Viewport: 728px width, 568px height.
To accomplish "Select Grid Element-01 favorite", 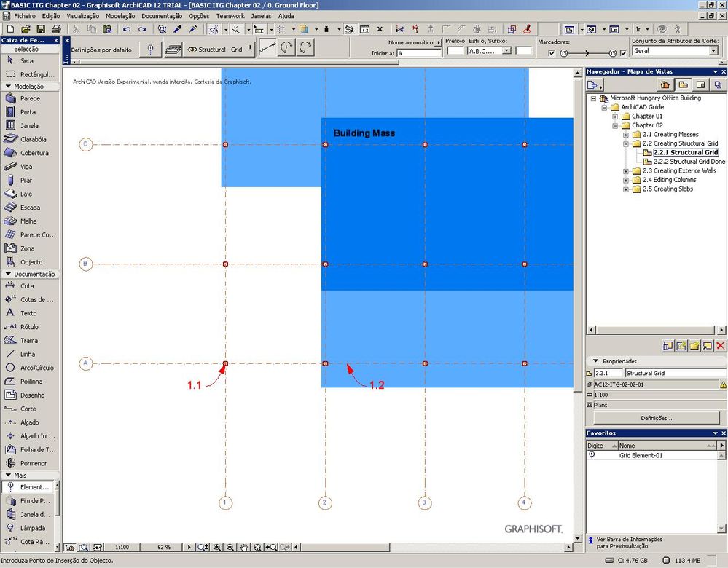I will [x=641, y=456].
